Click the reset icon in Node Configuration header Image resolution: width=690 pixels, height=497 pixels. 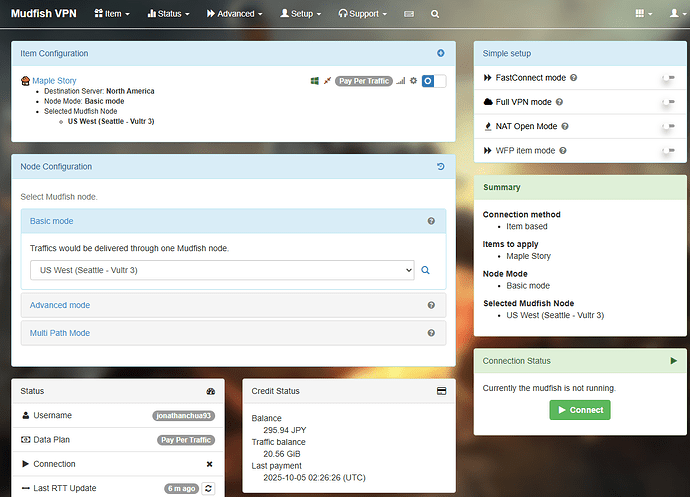(x=441, y=166)
